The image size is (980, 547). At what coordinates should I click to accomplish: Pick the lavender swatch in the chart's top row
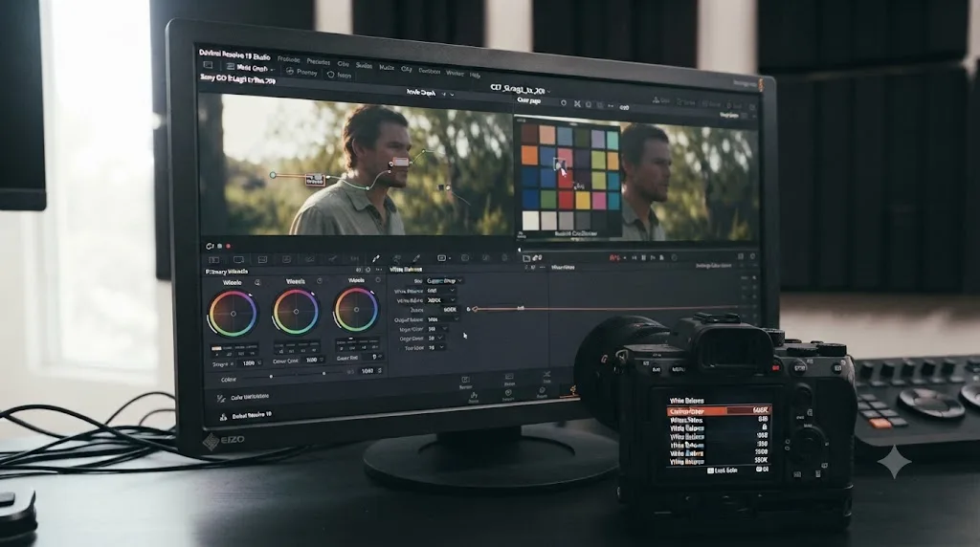598,139
